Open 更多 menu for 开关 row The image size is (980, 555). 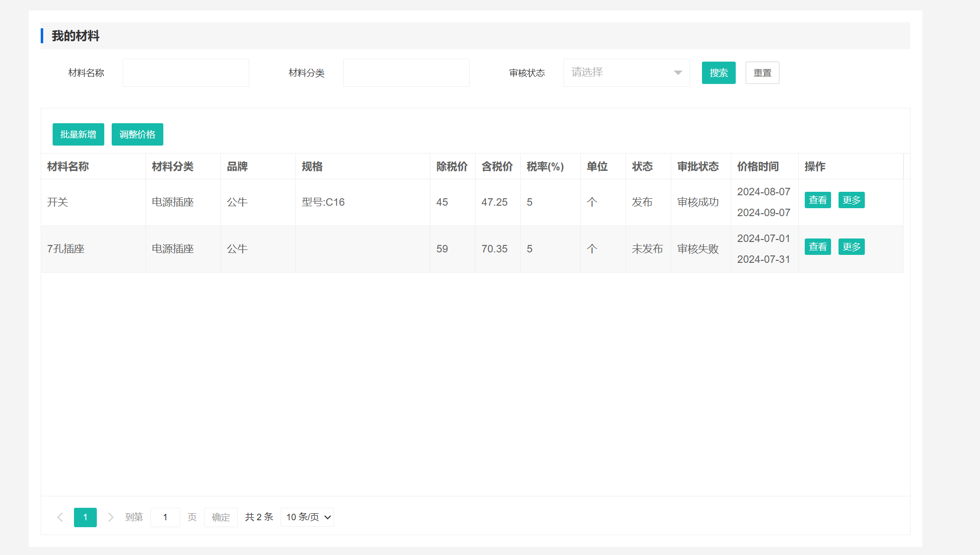[x=851, y=200]
